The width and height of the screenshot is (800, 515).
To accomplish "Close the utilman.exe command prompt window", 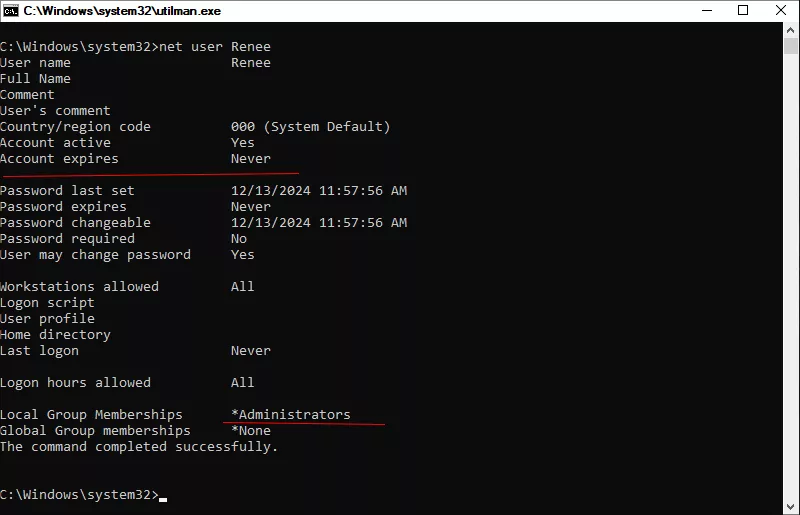I will (x=781, y=11).
